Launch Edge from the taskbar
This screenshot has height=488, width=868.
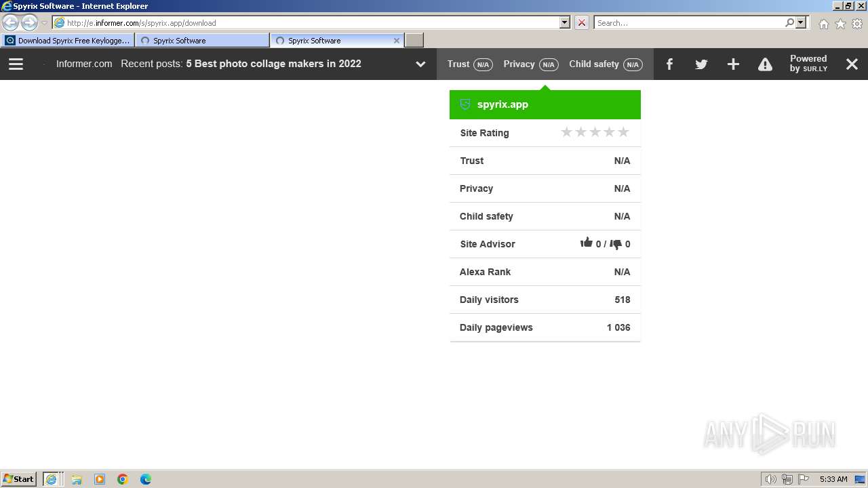[x=146, y=479]
